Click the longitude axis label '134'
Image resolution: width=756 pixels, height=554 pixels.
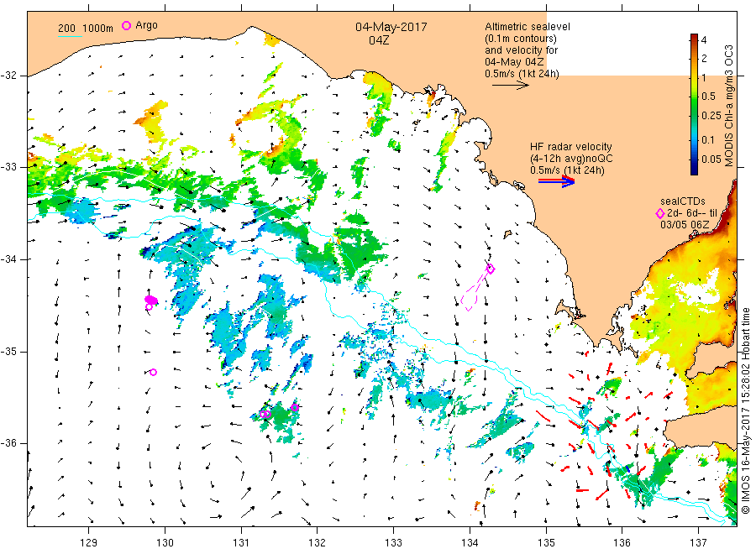coord(470,543)
